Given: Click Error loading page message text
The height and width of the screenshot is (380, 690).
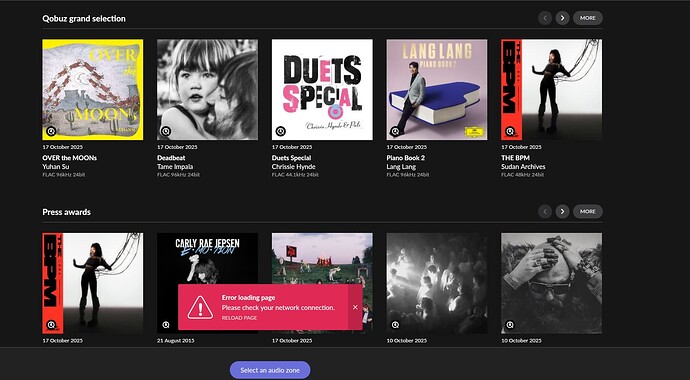Looking at the screenshot, I should coord(248,298).
